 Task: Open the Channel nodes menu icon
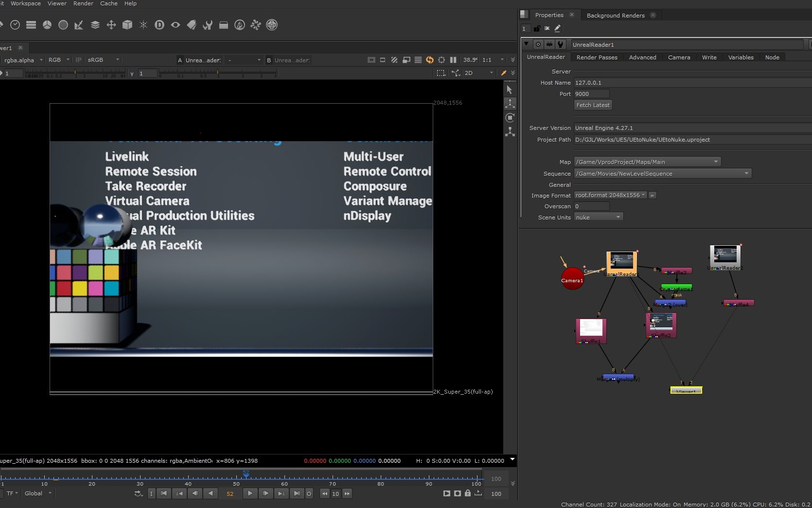31,25
